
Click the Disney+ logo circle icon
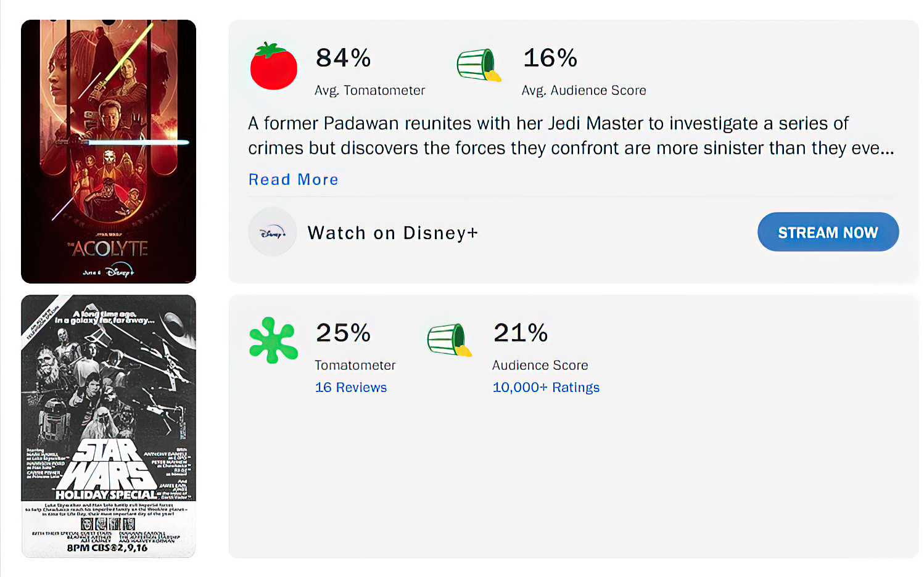pyautogui.click(x=273, y=232)
